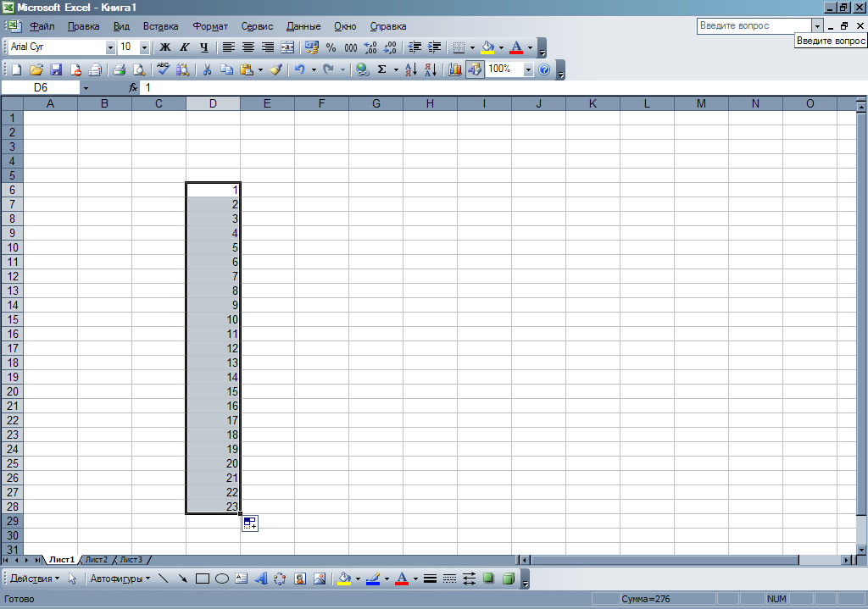
Task: Sort ascending А to Я
Action: tap(411, 69)
